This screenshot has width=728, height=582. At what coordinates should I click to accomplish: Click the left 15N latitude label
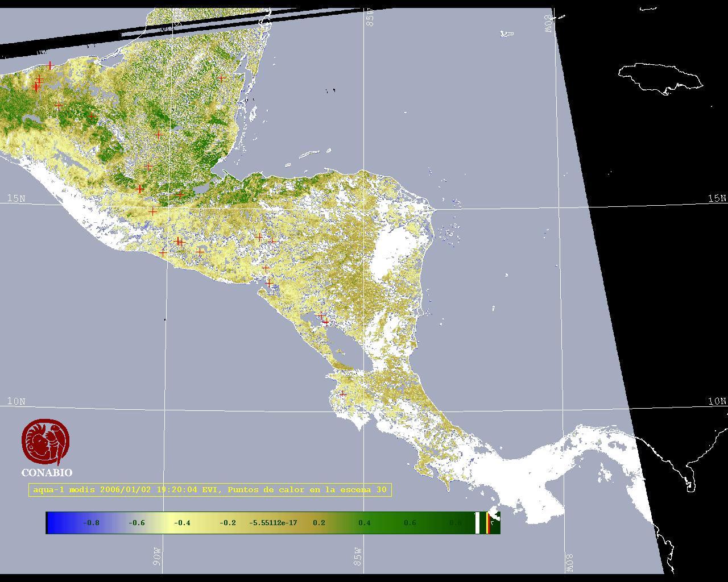click(16, 198)
